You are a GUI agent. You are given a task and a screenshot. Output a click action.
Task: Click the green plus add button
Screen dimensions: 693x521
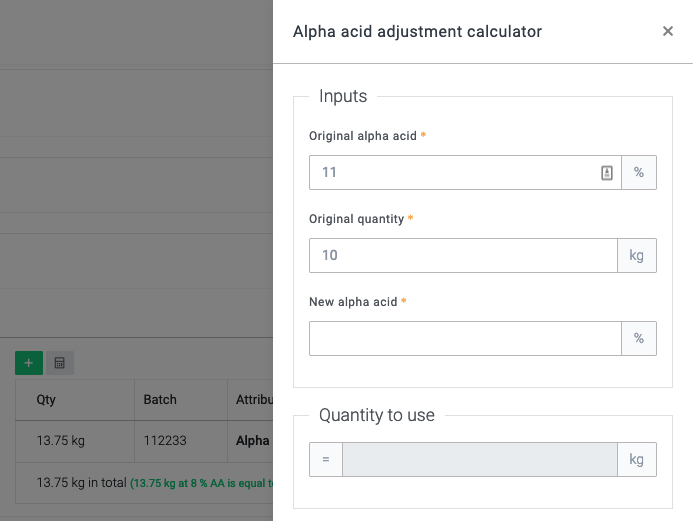(x=29, y=363)
